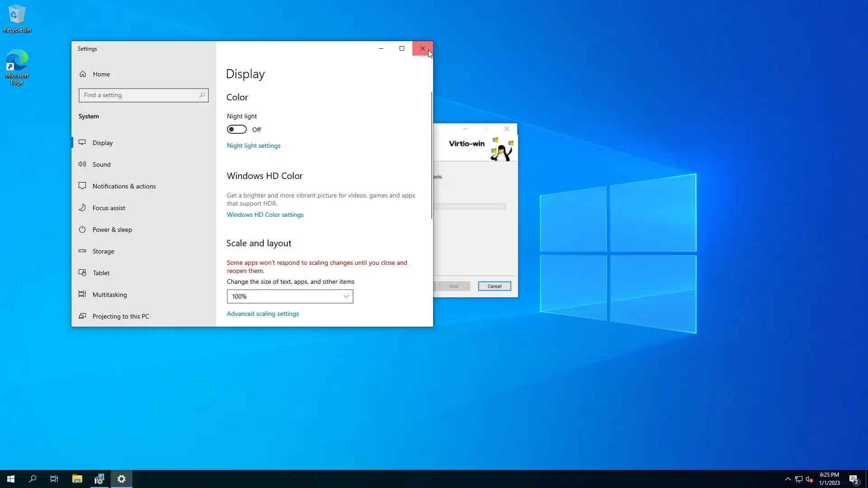Open the notification center icon

click(854, 479)
